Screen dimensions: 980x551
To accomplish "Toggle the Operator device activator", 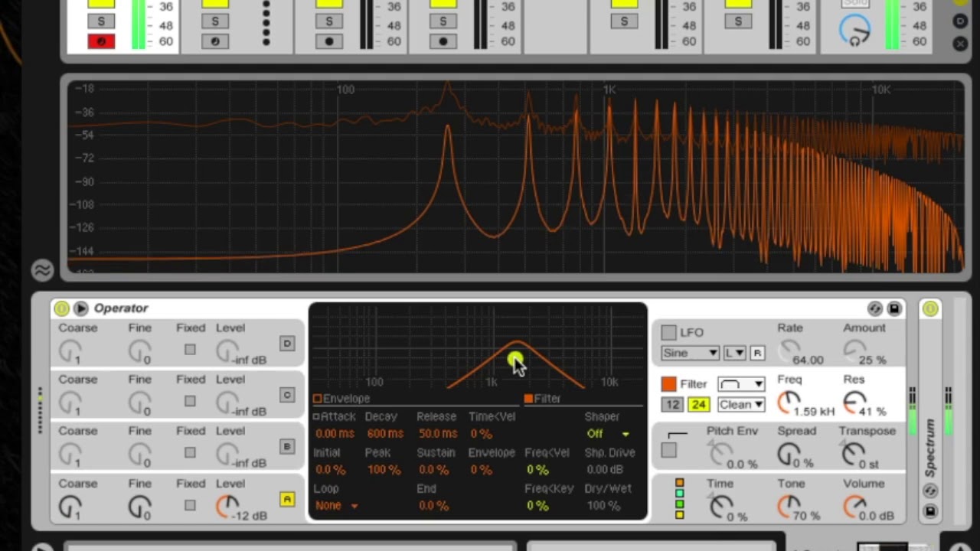I will pos(61,308).
